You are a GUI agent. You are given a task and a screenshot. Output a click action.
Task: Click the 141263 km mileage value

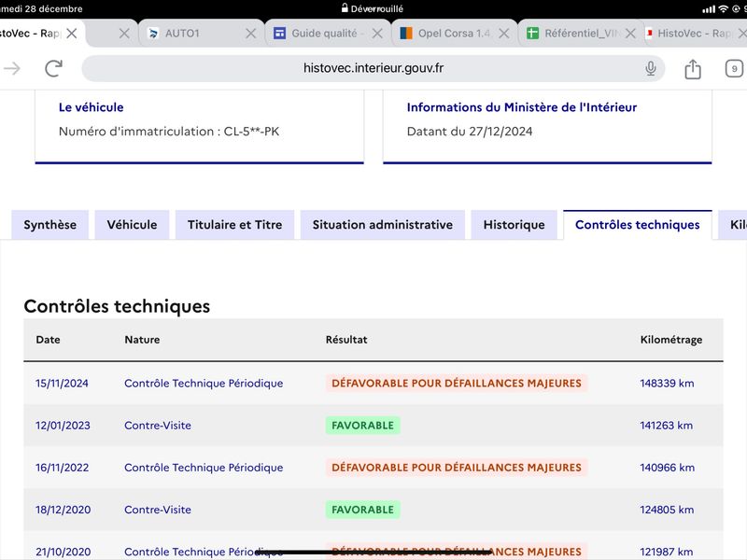tap(667, 426)
